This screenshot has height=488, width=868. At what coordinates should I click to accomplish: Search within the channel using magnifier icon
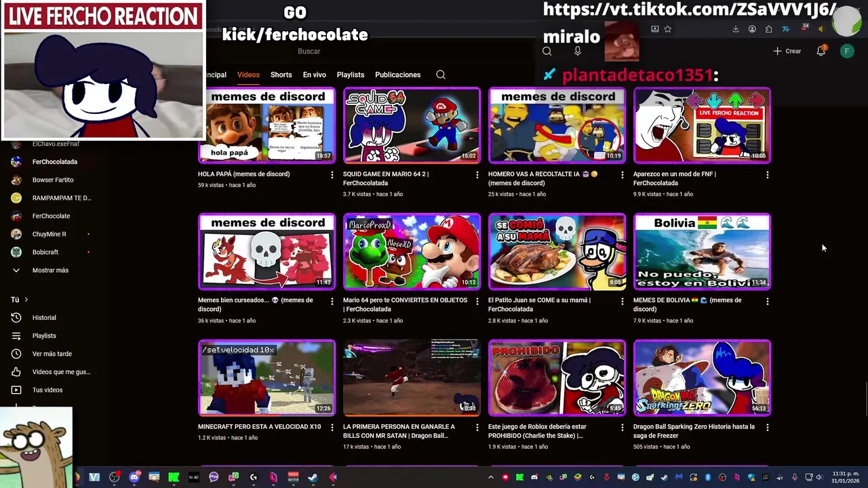(441, 75)
